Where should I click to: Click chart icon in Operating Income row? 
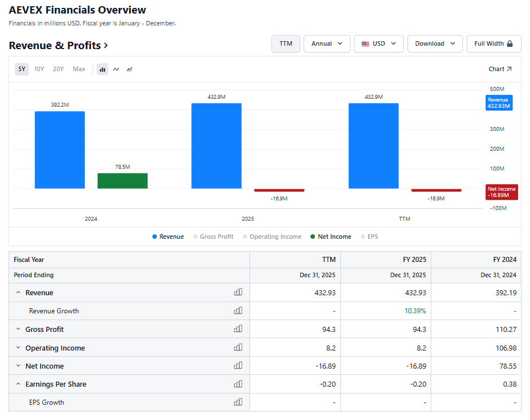238,347
